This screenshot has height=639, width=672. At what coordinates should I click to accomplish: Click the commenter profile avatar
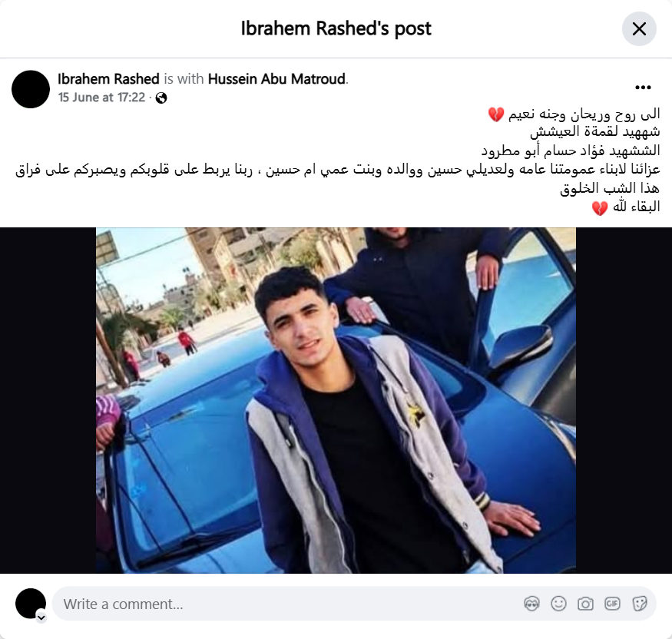click(x=31, y=604)
